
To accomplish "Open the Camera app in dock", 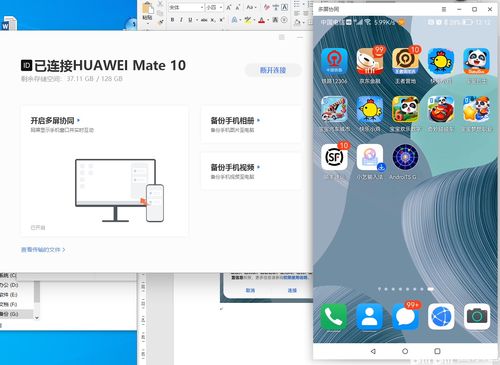I will tap(477, 316).
